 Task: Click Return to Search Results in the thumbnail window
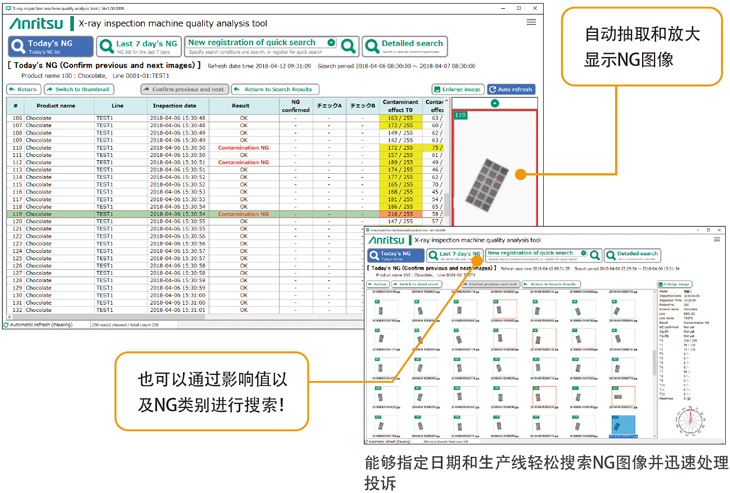pos(551,284)
